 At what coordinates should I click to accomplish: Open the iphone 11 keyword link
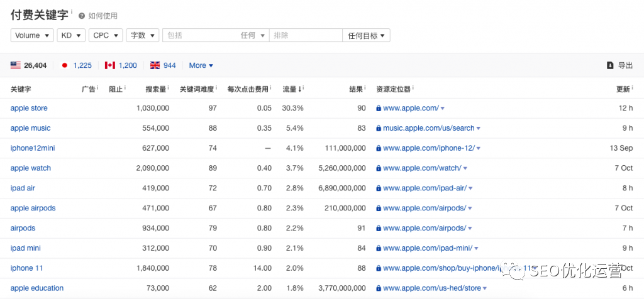click(26, 268)
